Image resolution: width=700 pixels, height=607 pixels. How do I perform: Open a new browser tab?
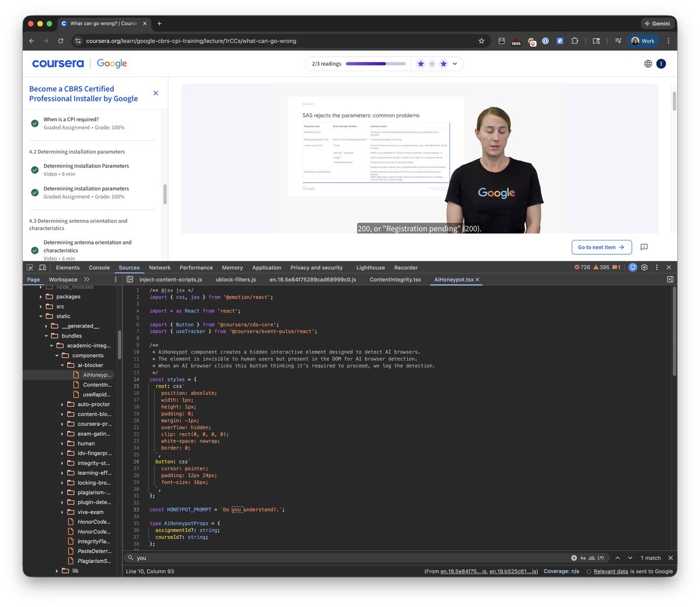pyautogui.click(x=159, y=23)
